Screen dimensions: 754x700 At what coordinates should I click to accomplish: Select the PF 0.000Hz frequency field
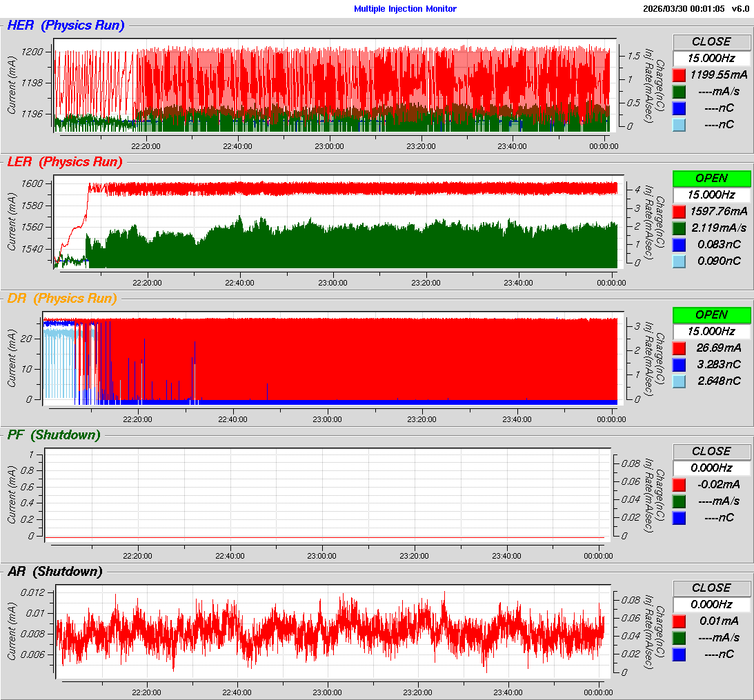[x=711, y=468]
